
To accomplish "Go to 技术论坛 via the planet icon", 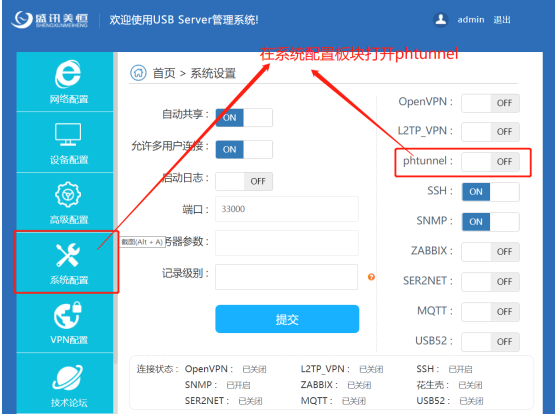I will click(68, 377).
